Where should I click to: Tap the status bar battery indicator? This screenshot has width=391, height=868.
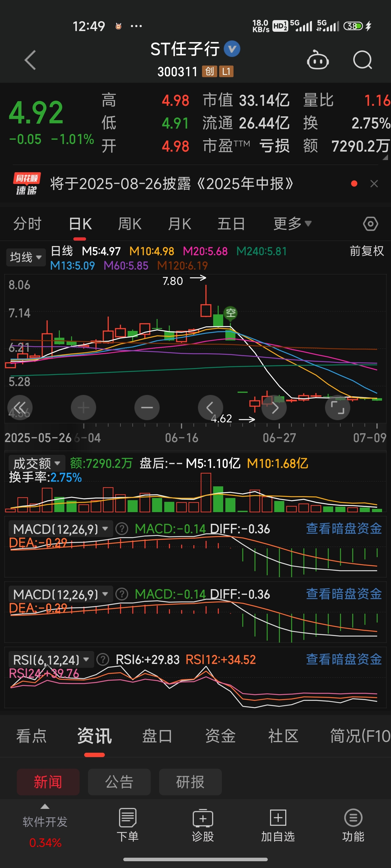point(353,26)
